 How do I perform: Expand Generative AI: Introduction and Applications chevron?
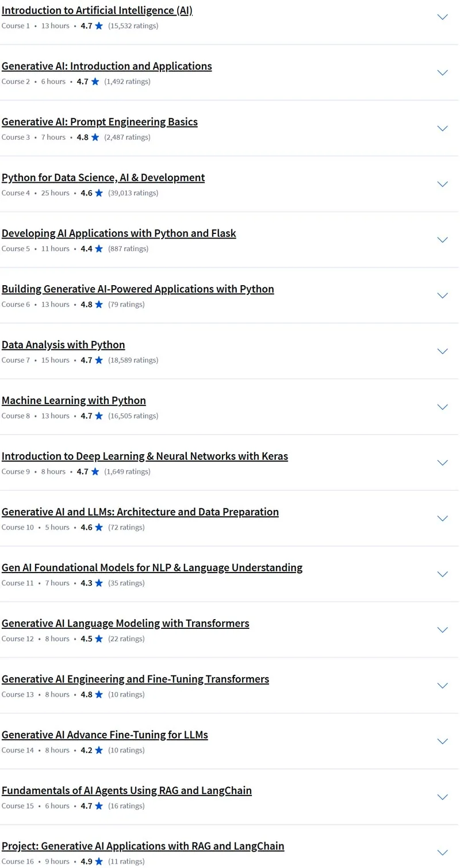[x=442, y=73]
